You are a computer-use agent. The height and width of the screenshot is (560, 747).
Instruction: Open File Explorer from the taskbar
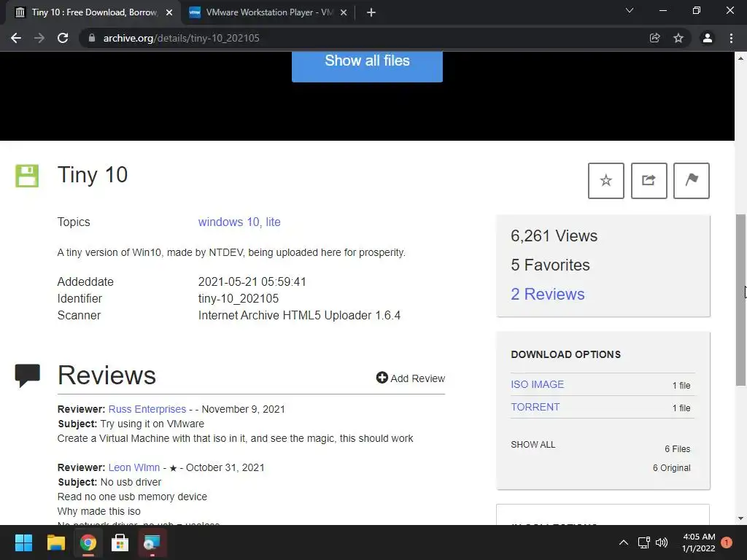pyautogui.click(x=55, y=542)
